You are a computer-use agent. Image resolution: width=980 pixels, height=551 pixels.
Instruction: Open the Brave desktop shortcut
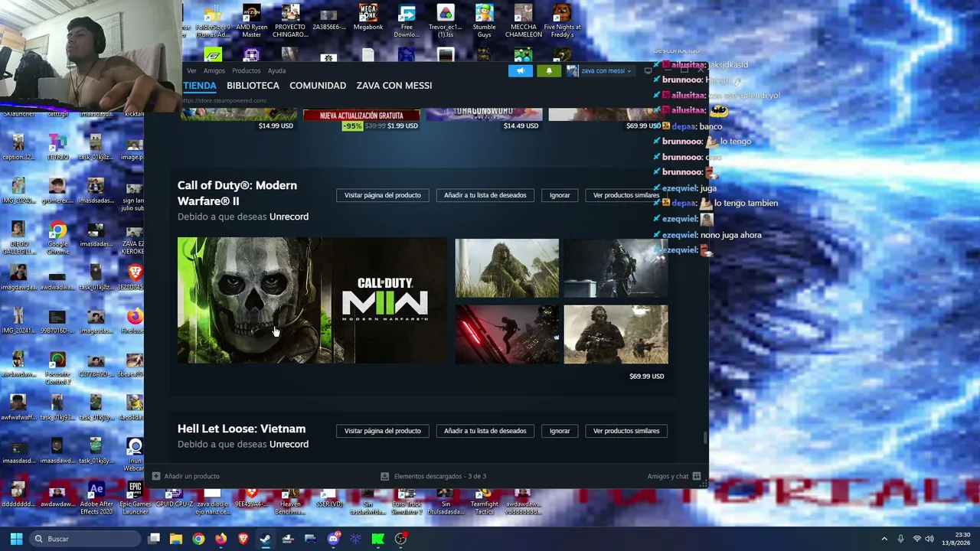click(x=135, y=278)
